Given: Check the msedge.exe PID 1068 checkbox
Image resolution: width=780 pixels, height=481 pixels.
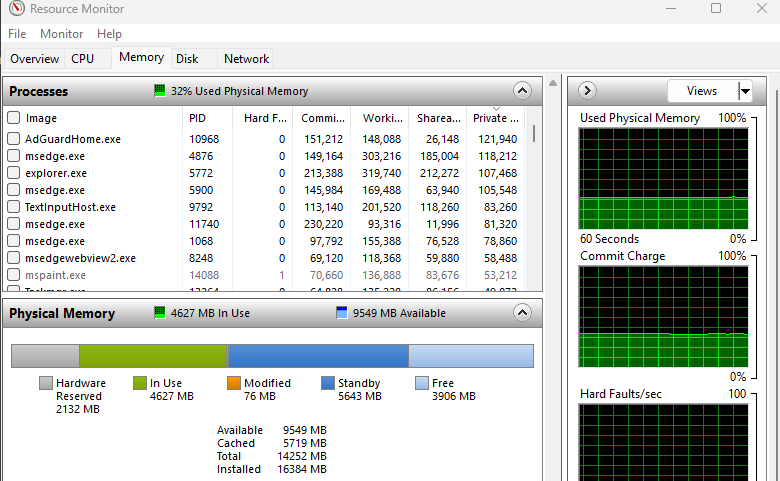Looking at the screenshot, I should point(13,241).
